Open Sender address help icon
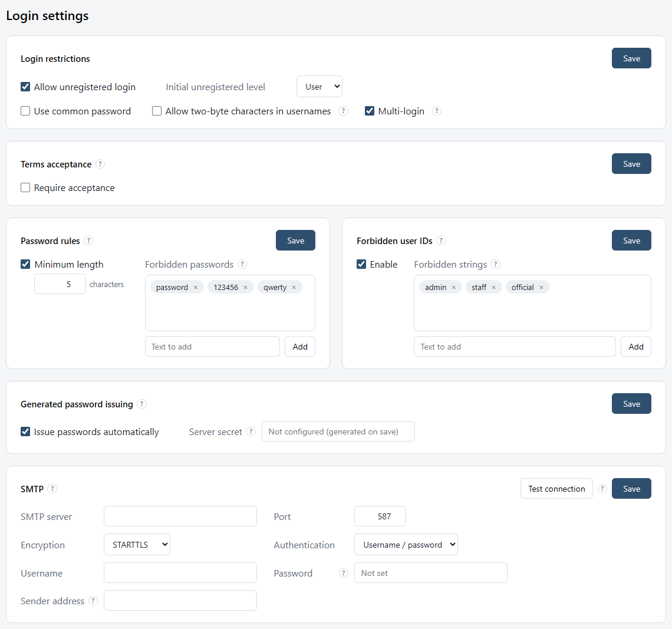672x629 pixels. point(93,601)
